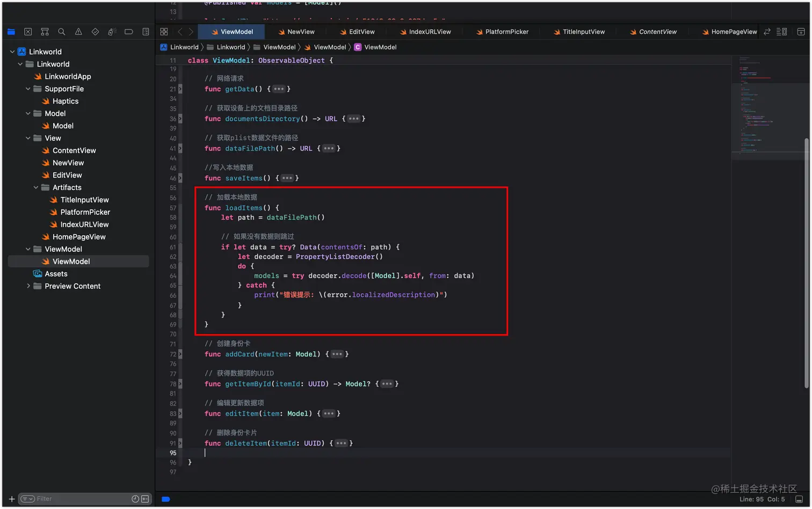The image size is (812, 509).
Task: Collapse the SupportFile folder
Action: click(x=28, y=89)
